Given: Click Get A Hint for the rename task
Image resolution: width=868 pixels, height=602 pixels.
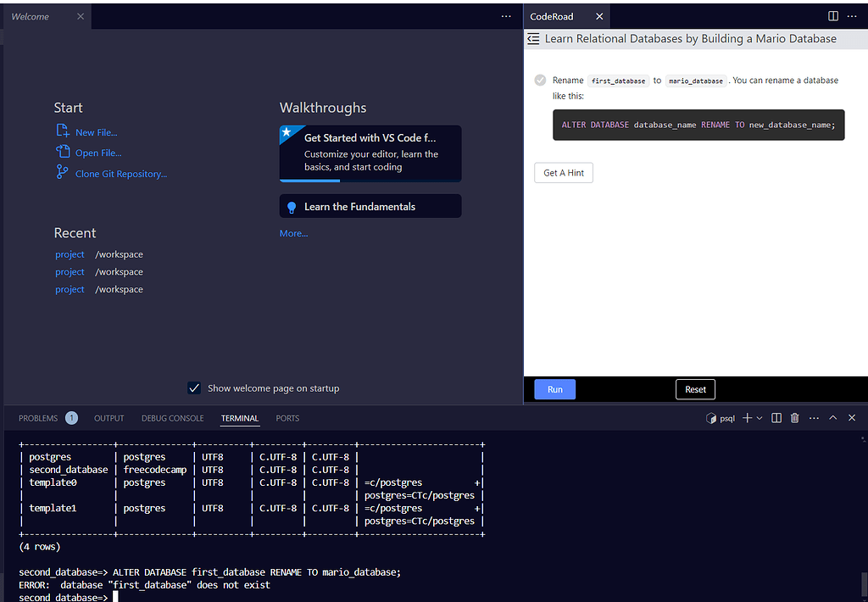Looking at the screenshot, I should tap(563, 172).
